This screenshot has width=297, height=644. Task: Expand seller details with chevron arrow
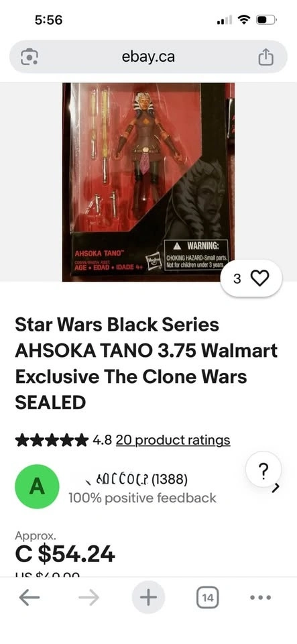[x=276, y=488]
